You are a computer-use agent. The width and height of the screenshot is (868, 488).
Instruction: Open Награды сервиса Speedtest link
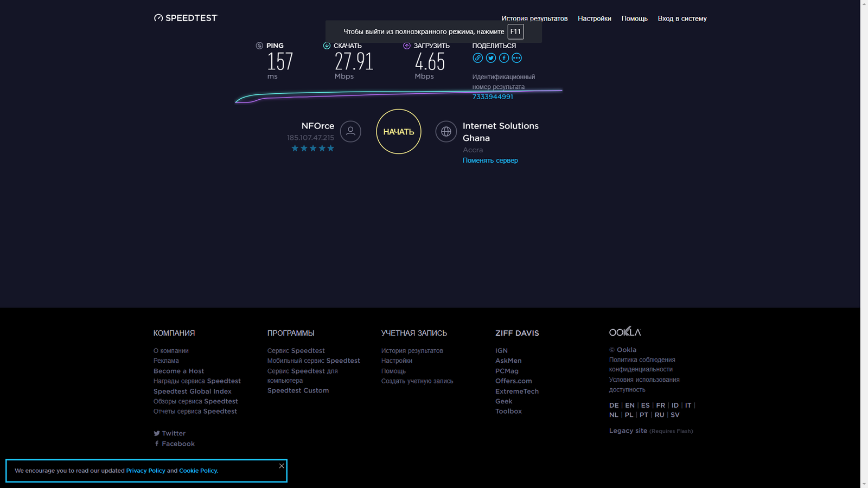click(x=197, y=381)
